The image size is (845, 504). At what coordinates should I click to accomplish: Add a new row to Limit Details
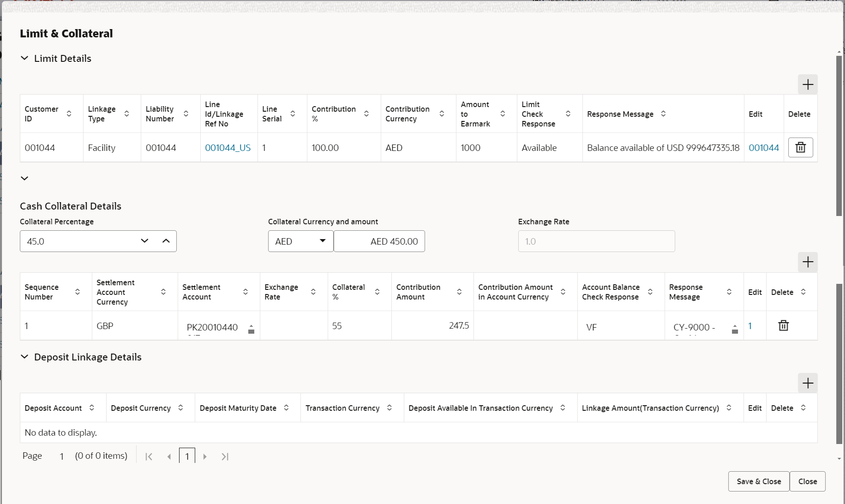coord(808,84)
